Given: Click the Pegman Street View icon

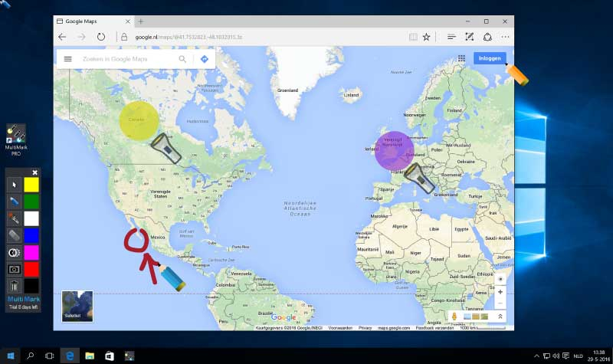Looking at the screenshot, I should [454, 316].
